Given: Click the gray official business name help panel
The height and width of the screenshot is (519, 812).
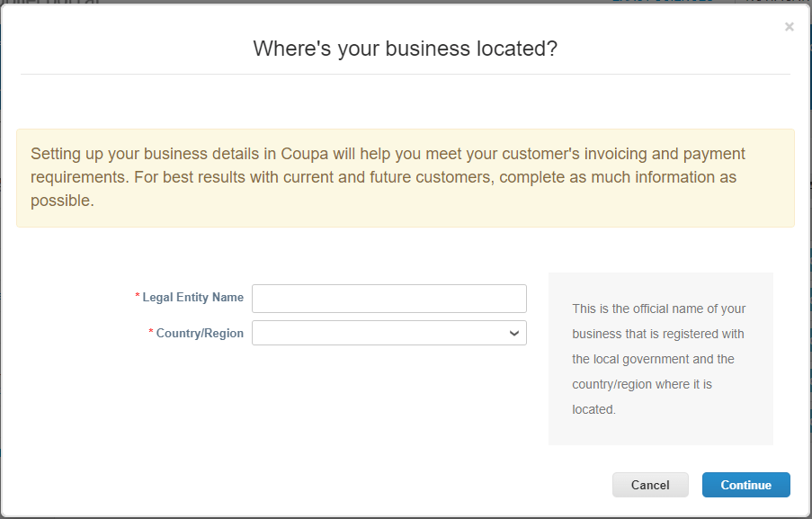Looking at the screenshot, I should (660, 359).
